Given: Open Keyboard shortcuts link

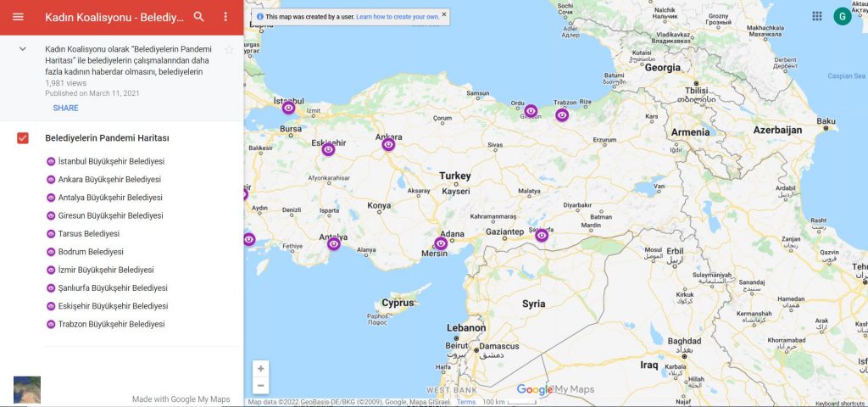Looking at the screenshot, I should tap(842, 404).
